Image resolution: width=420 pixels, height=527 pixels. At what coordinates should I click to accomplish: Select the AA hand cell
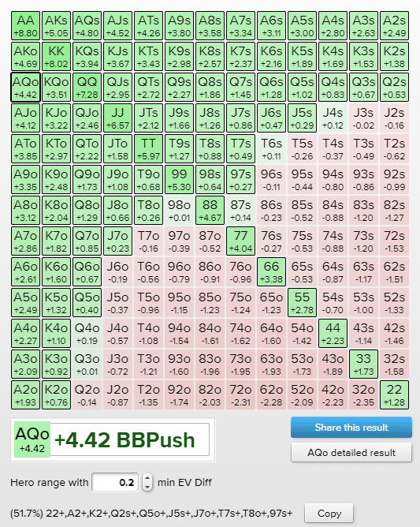pos(25,26)
